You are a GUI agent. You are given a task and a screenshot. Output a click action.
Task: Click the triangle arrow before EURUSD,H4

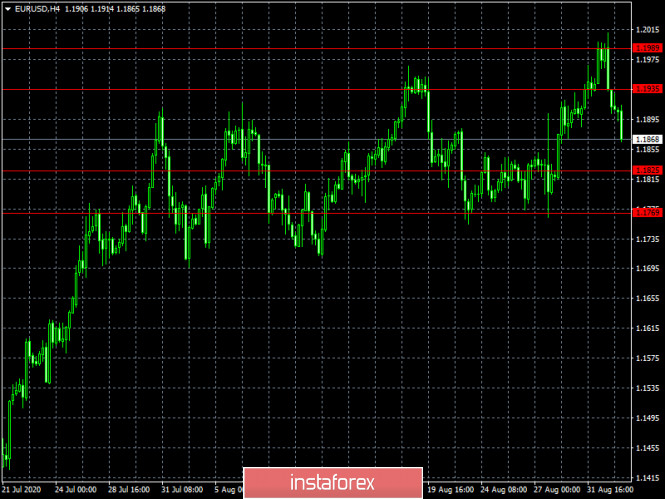point(7,9)
